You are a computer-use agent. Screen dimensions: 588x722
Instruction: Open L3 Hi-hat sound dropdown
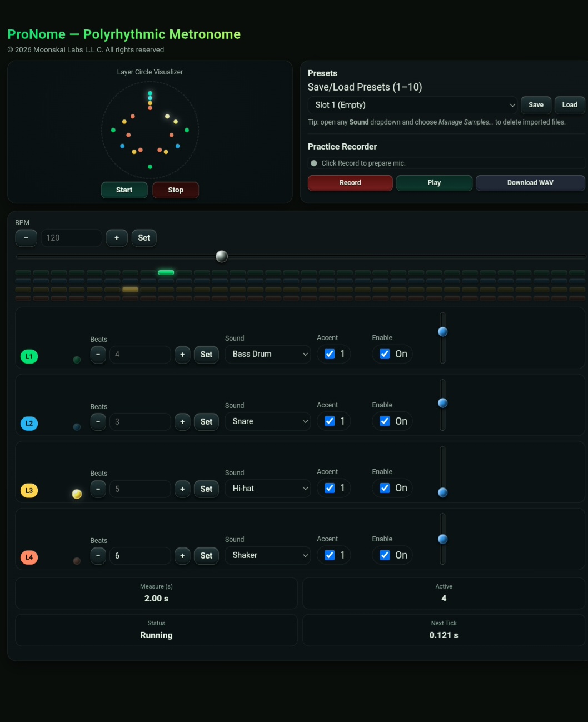(268, 489)
